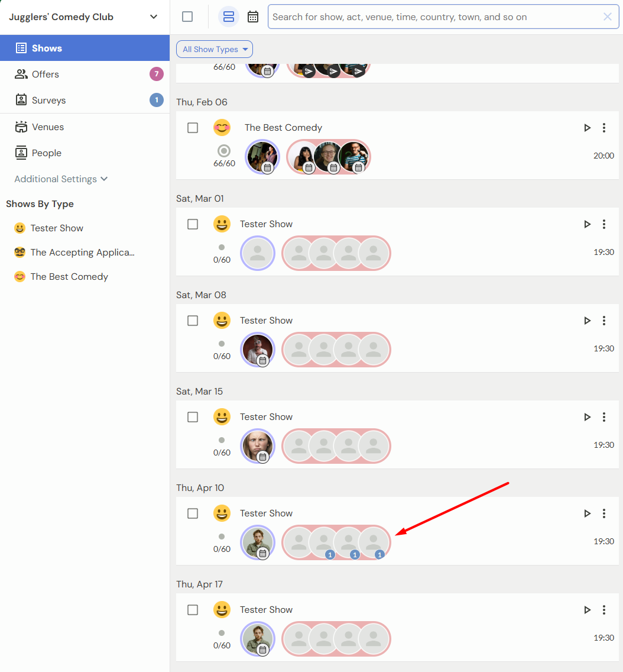Clear the search field with X
Screen dimensions: 623x672
(x=607, y=17)
